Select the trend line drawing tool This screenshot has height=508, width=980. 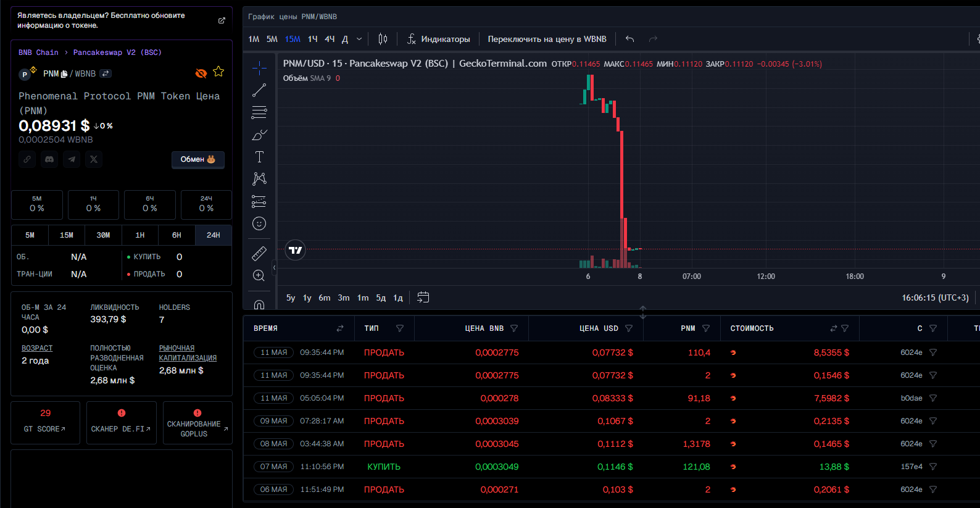pos(259,90)
